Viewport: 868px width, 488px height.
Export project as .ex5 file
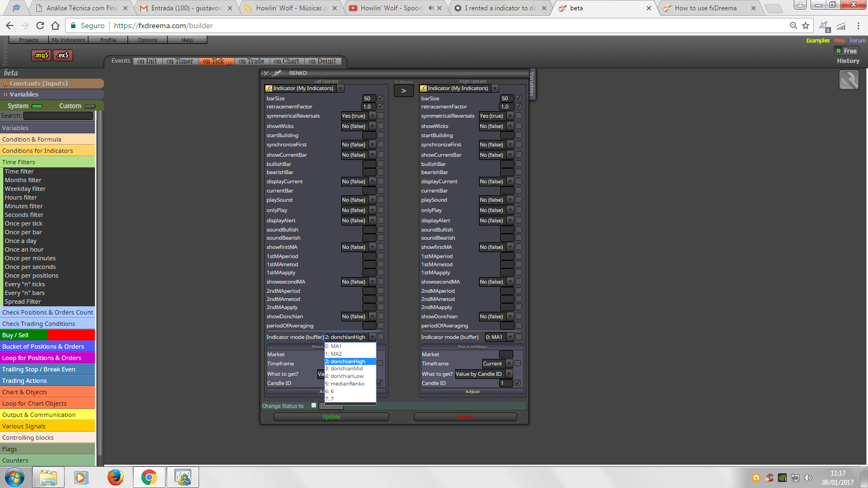[x=63, y=55]
